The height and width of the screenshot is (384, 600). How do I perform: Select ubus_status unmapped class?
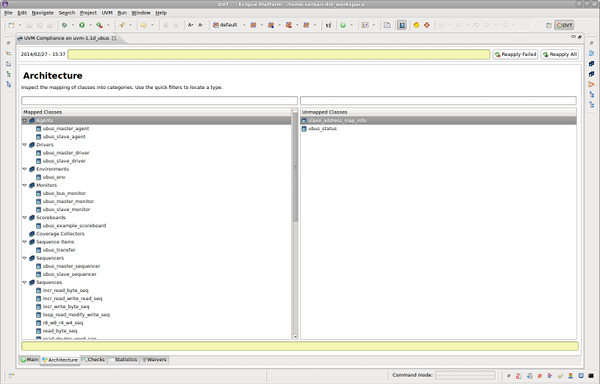322,129
